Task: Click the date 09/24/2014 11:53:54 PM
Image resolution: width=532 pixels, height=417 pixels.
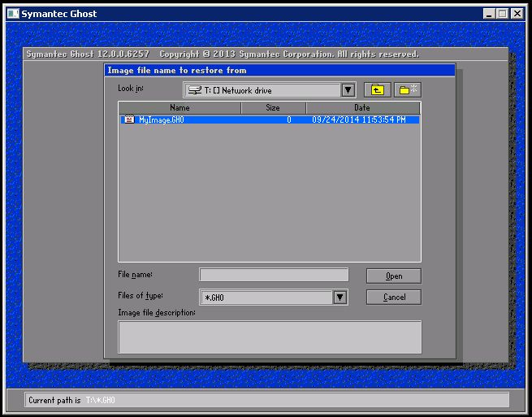Action: pyautogui.click(x=359, y=119)
